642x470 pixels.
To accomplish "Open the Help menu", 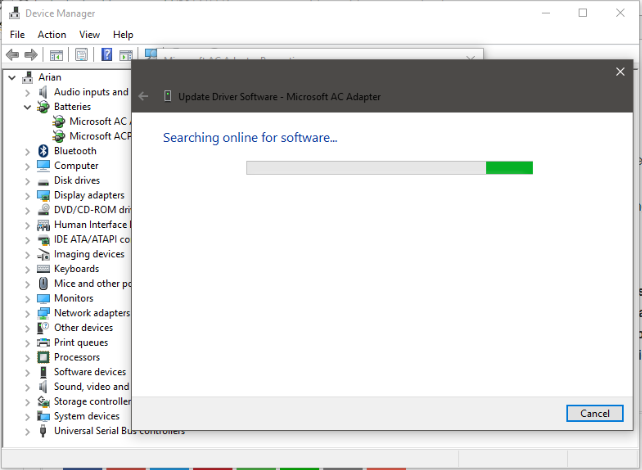I will pyautogui.click(x=123, y=35).
